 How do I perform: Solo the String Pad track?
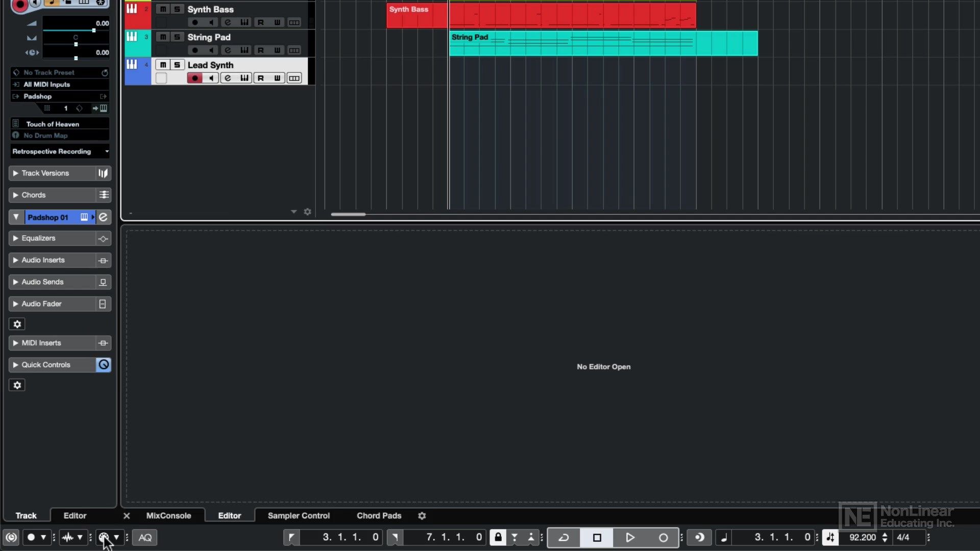[177, 37]
